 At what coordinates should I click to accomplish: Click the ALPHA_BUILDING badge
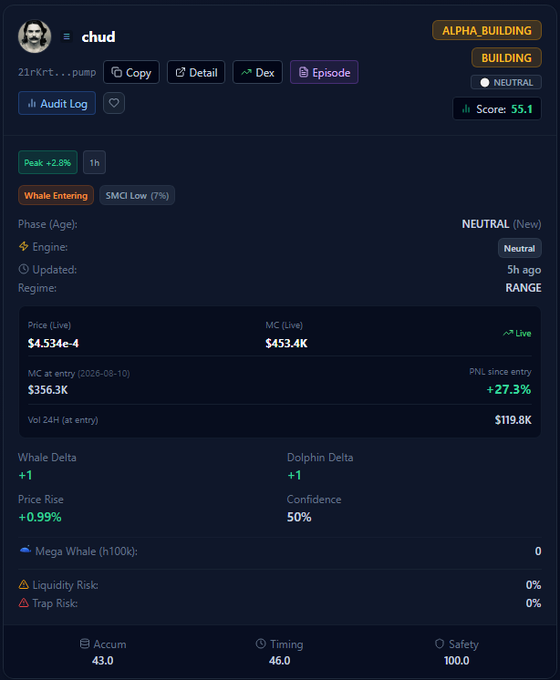487,30
